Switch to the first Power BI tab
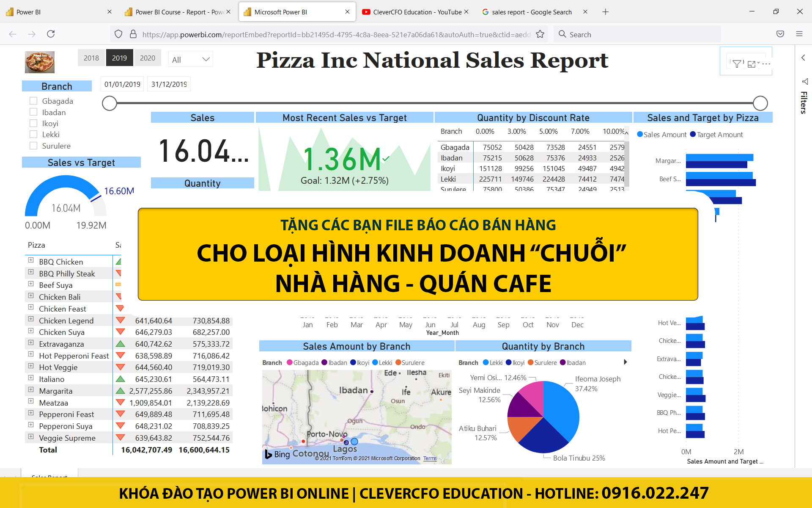The width and height of the screenshot is (812, 508). click(59, 12)
